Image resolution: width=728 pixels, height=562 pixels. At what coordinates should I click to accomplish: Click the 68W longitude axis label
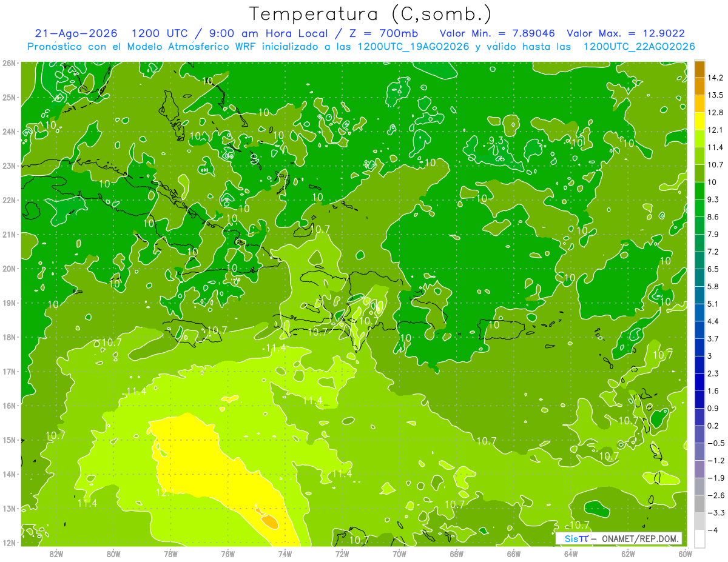[456, 554]
